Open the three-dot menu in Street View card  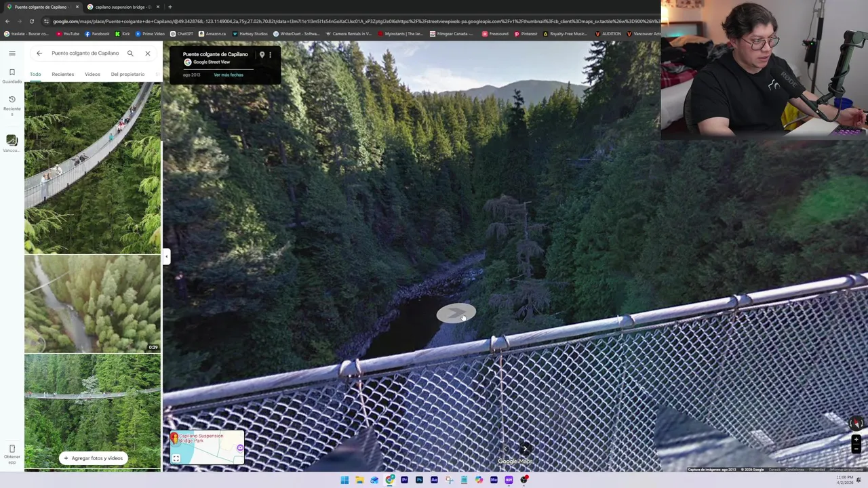(x=270, y=55)
